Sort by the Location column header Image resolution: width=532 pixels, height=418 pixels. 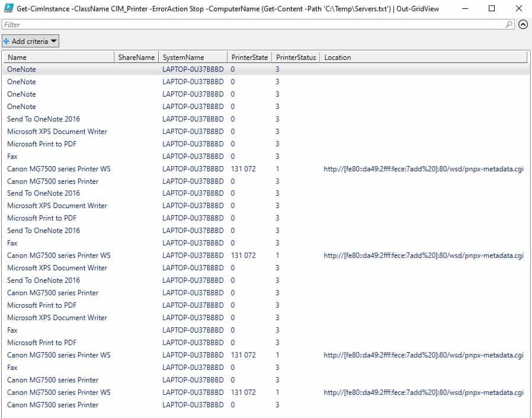point(424,58)
